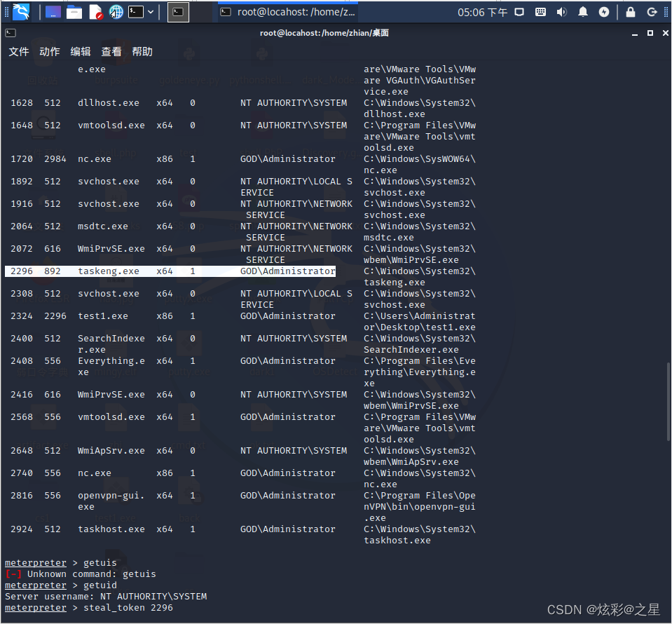The height and width of the screenshot is (624, 672).
Task: Launch terminal emulator from panel
Action: pyautogui.click(x=136, y=12)
